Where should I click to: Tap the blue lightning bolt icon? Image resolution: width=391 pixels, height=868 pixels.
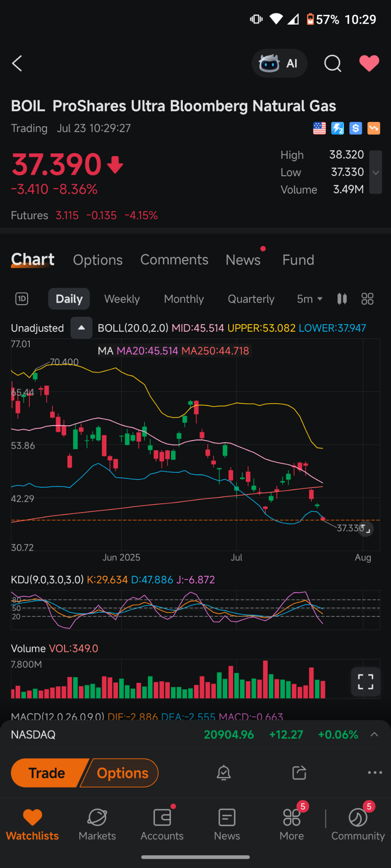pyautogui.click(x=338, y=128)
